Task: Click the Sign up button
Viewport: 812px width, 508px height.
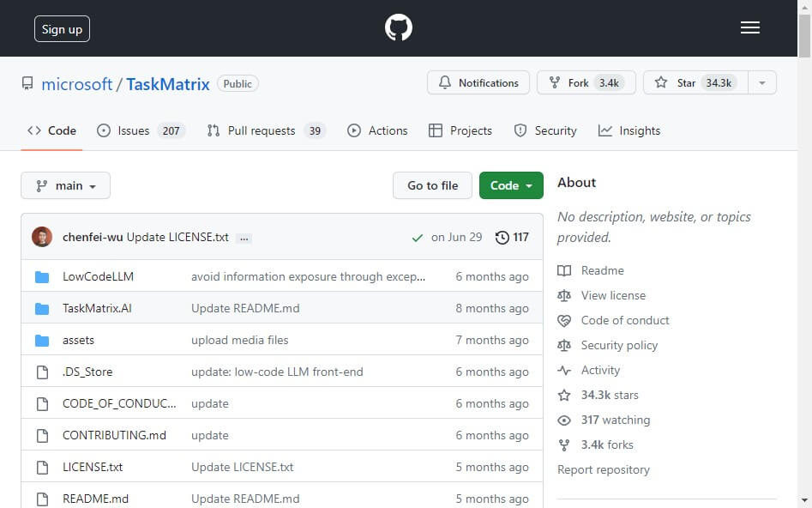Action: 62,29
